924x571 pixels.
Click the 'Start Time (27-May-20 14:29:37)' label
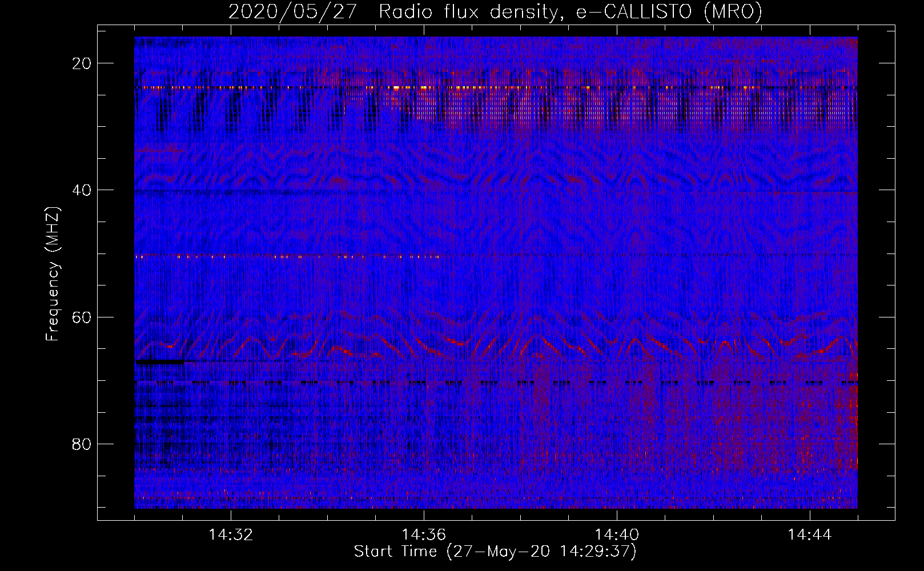[495, 552]
